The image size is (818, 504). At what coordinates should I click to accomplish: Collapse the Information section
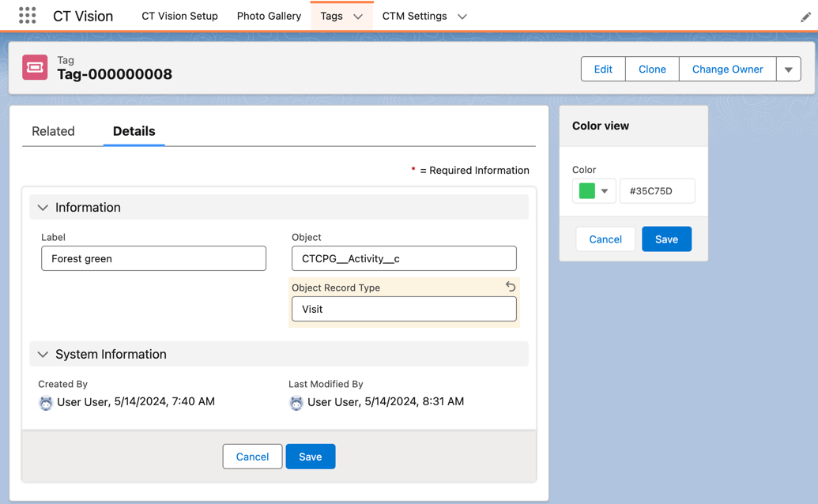click(x=43, y=208)
